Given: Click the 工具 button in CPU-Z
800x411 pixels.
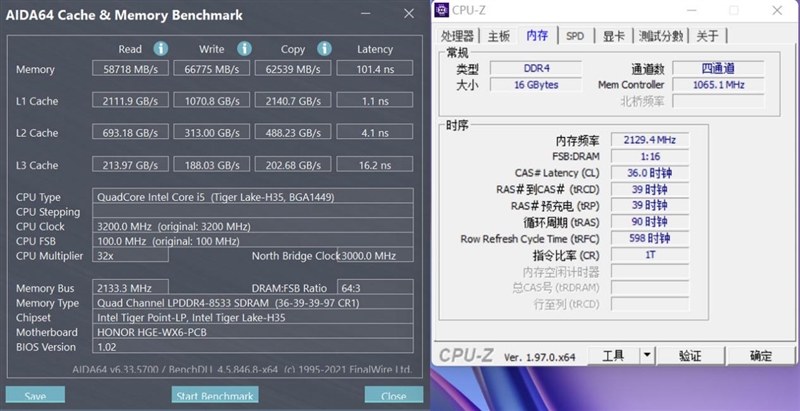Looking at the screenshot, I should click(x=614, y=355).
